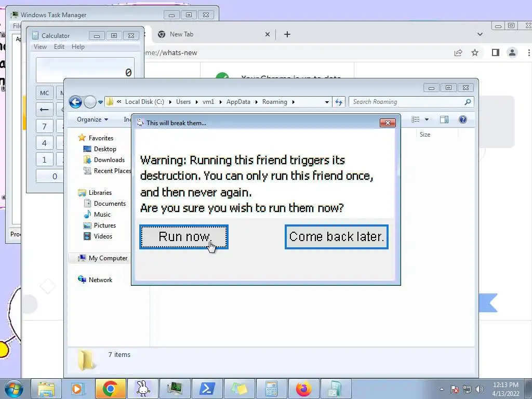
Task: Open a new Chrome tab with plus button
Action: 287,34
